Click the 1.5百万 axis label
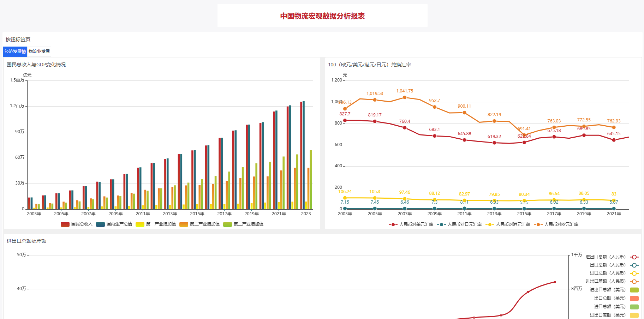This screenshot has height=319, width=644. pos(17,80)
